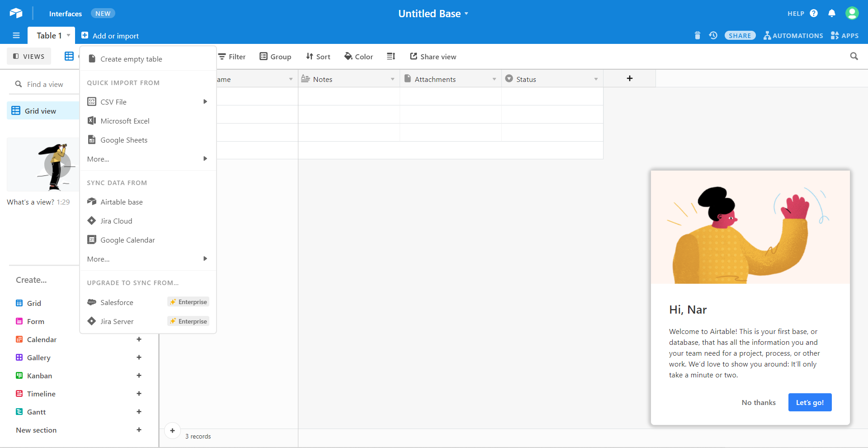Open the Apps panel
The height and width of the screenshot is (448, 868).
[844, 36]
